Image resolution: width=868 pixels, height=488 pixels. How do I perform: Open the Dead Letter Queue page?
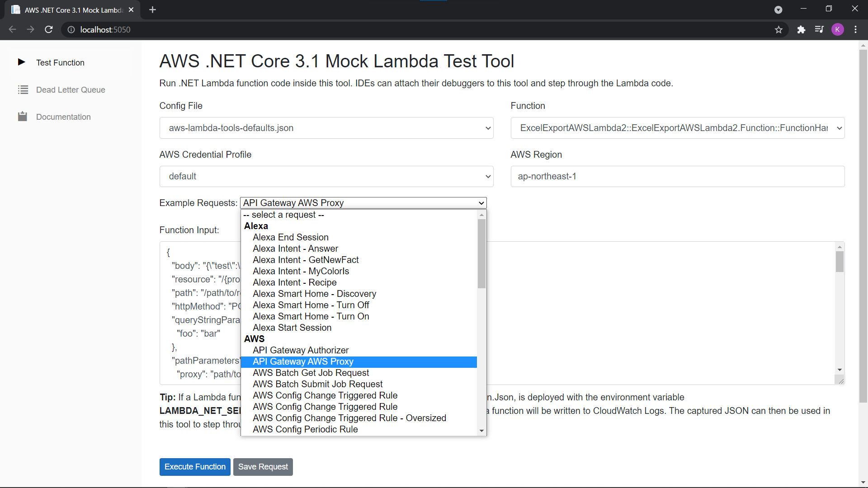tap(71, 90)
